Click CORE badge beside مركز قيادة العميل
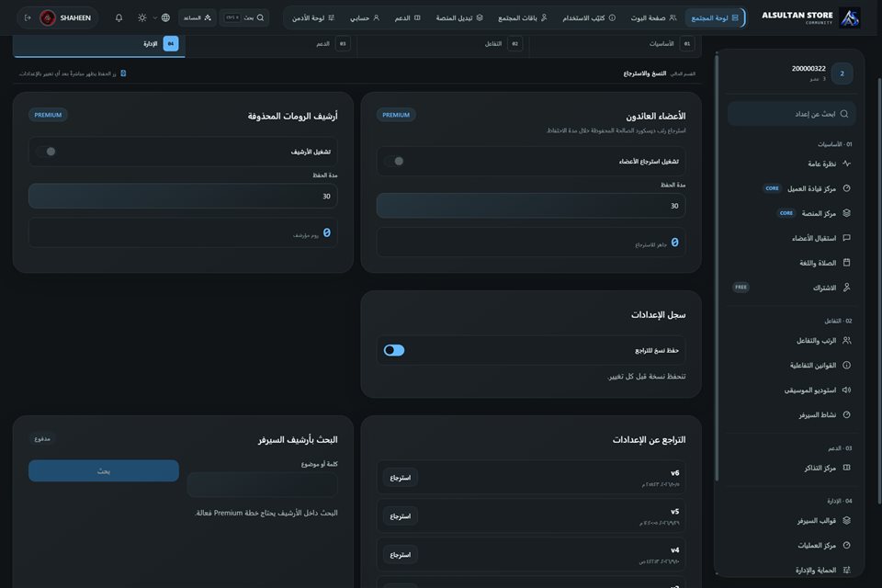The image size is (882, 588). [773, 188]
